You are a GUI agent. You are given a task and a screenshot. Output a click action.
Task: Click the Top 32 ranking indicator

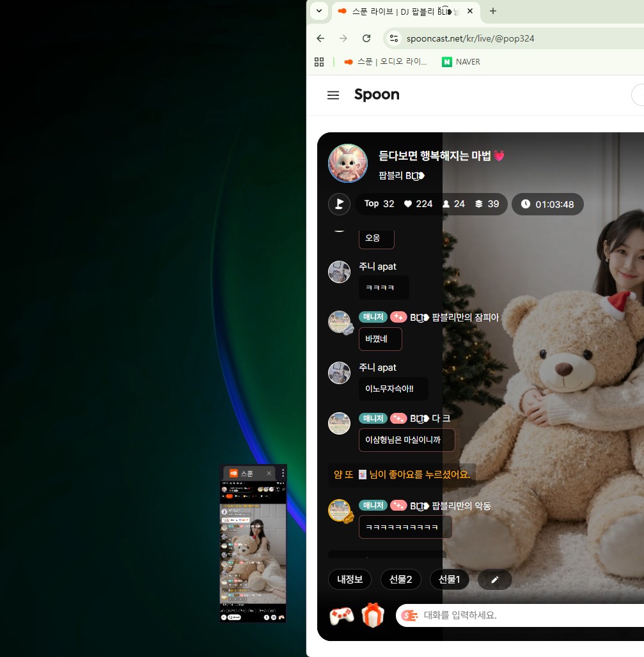(x=379, y=204)
